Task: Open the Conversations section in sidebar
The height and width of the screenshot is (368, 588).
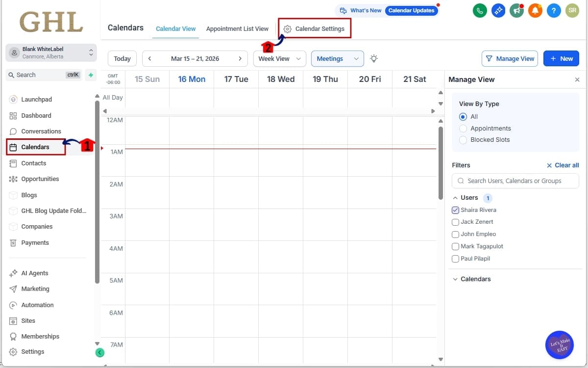Action: [x=41, y=131]
